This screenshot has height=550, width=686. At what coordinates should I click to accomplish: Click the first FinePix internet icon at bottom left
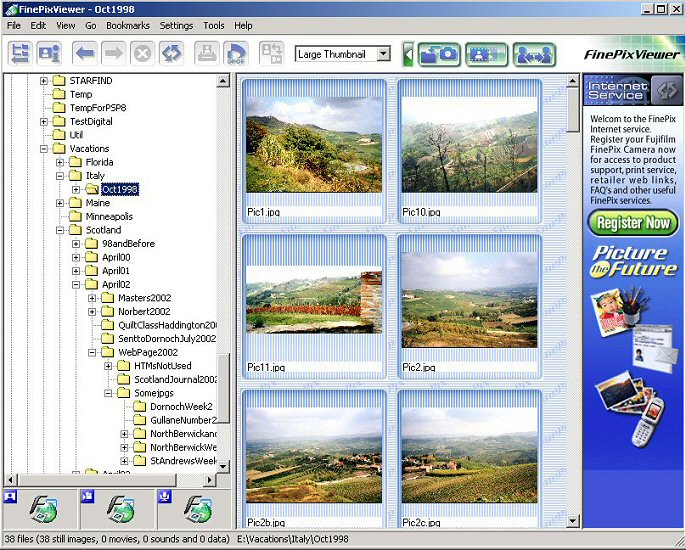pos(39,510)
